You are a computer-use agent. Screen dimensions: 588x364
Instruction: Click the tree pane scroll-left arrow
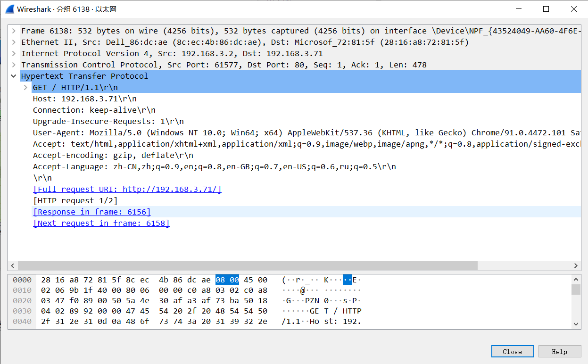(x=12, y=266)
